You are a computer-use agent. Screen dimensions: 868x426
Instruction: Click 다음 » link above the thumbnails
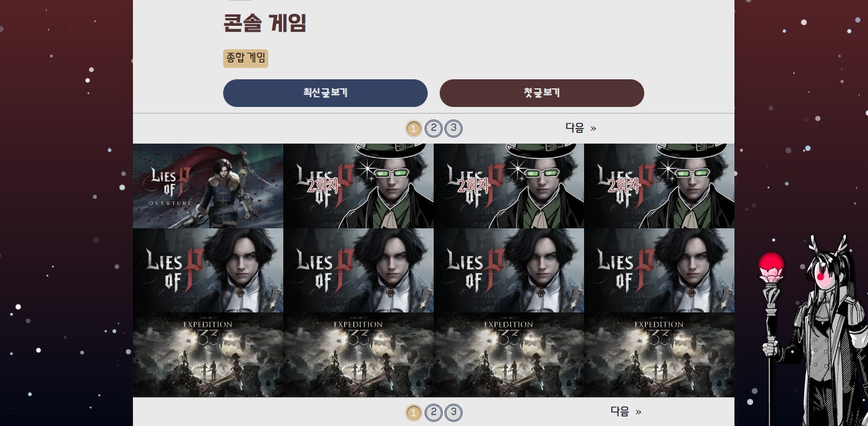pos(581,127)
